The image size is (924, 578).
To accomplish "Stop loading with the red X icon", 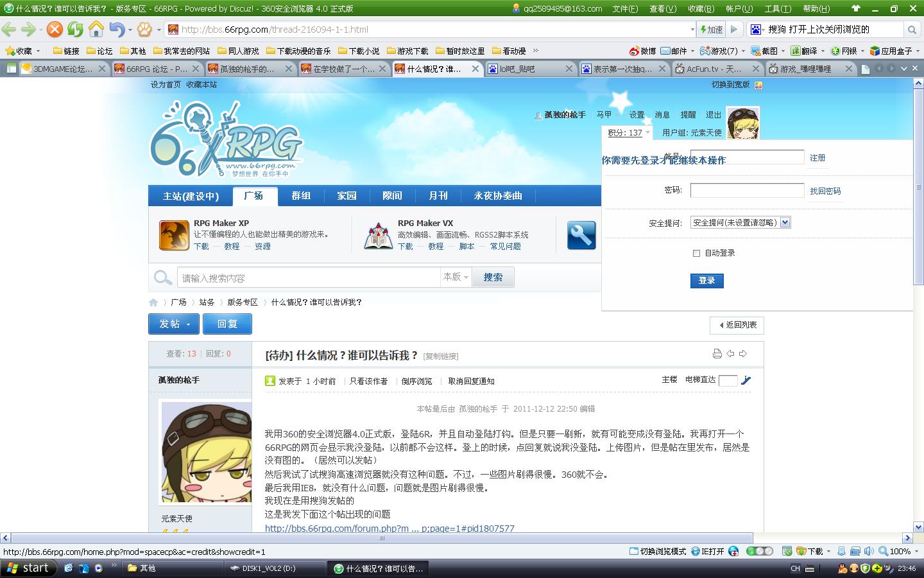I will tap(55, 30).
